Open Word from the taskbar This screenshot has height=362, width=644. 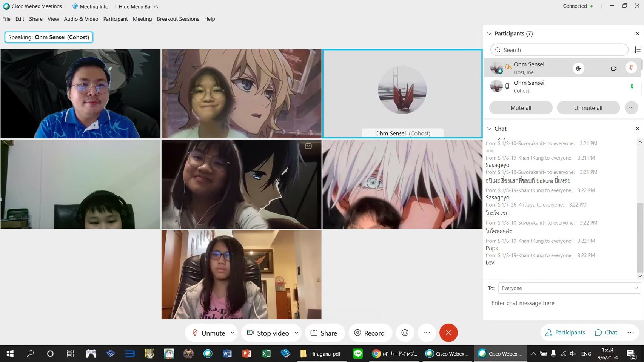point(227,354)
